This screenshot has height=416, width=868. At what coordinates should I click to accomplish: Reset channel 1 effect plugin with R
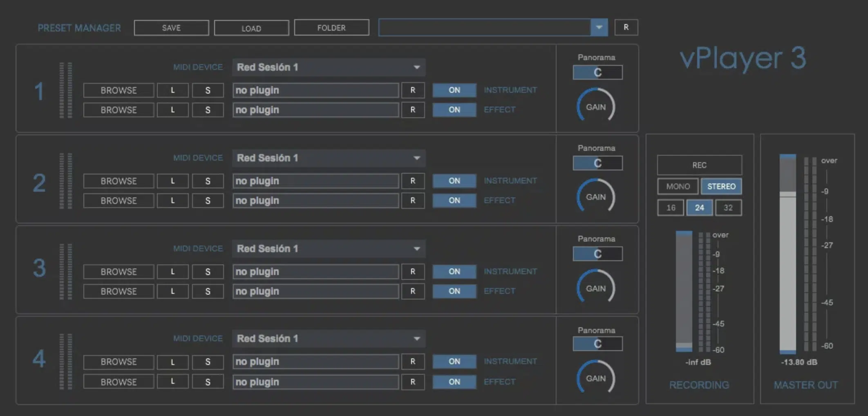413,110
